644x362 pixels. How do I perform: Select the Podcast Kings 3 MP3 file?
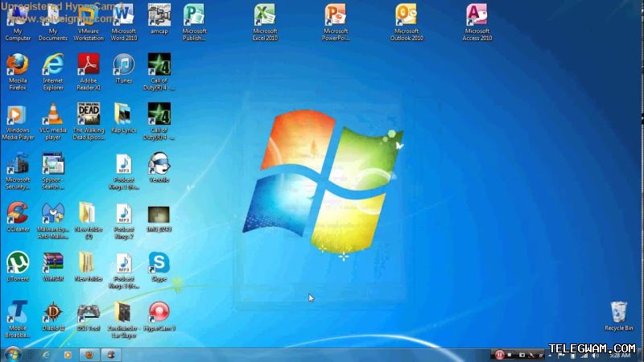coord(124,271)
